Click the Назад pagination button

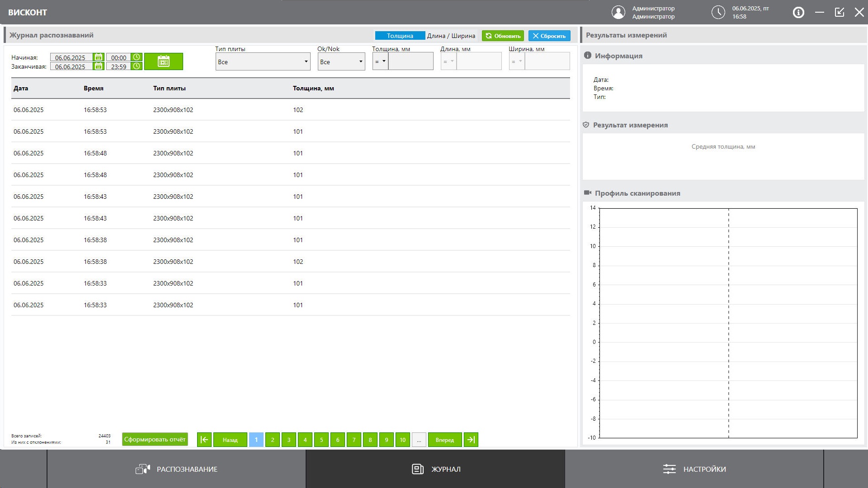click(230, 440)
